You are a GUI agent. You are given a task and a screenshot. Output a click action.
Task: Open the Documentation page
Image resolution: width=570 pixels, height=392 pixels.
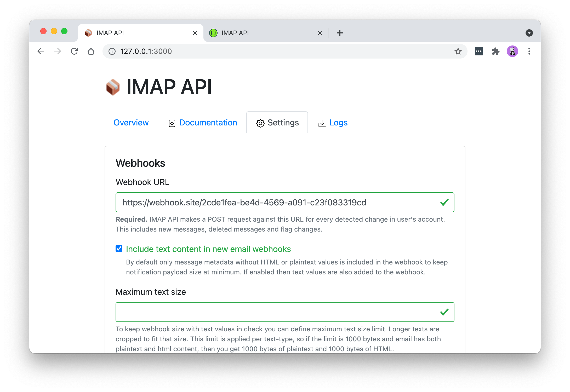[208, 123]
